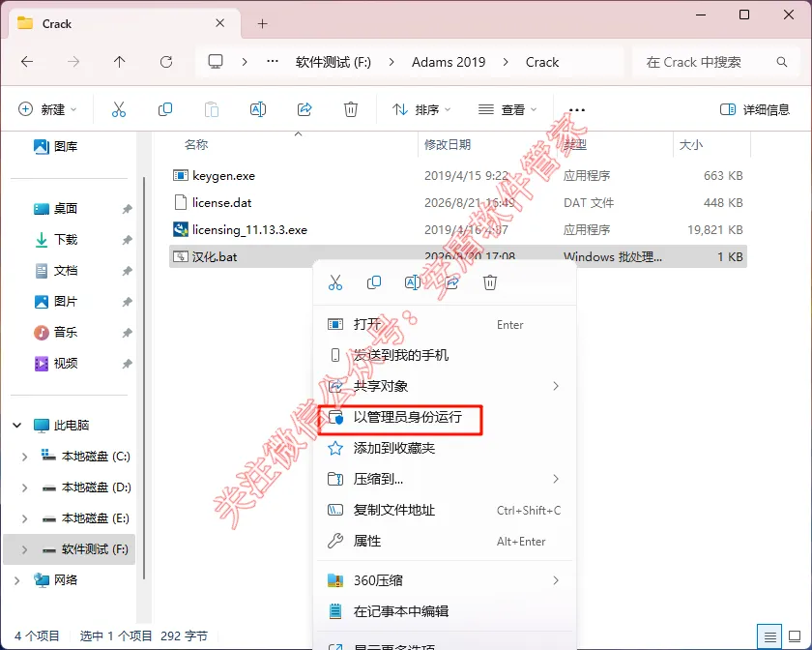Screen dimensions: 812x650
Task: Refresh the current folder
Action: (166, 62)
